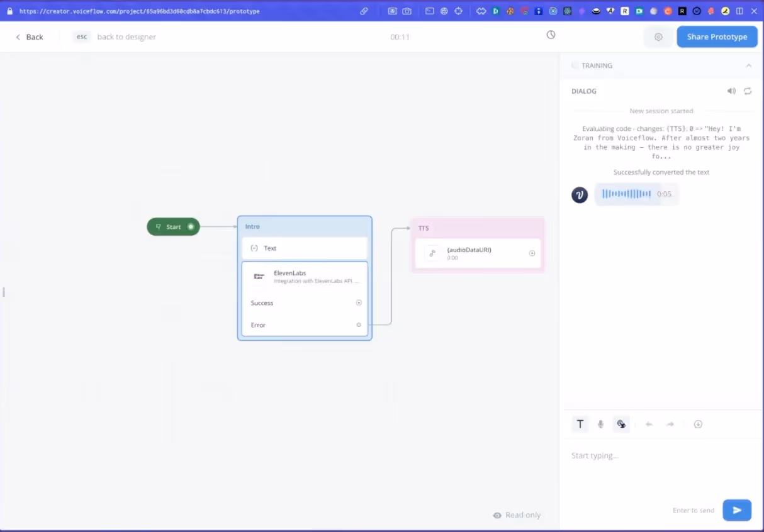The image size is (764, 532).
Task: Click the New session started label
Action: point(661,111)
